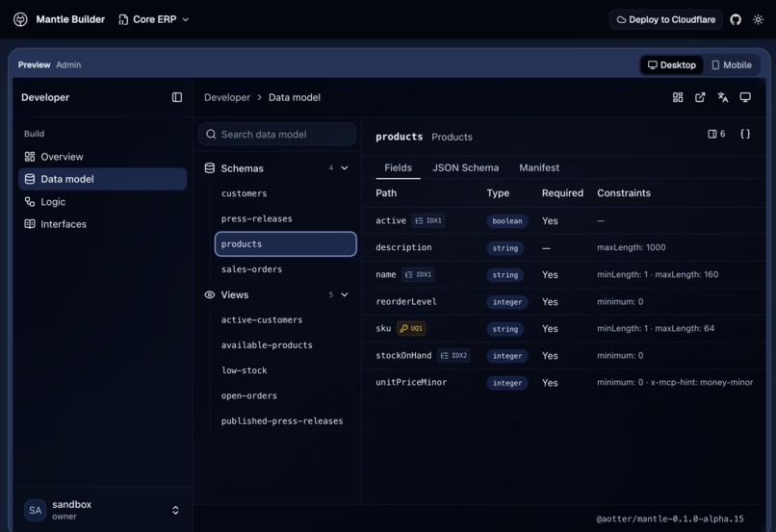The width and height of the screenshot is (776, 532).
Task: Open the Logic section
Action: 102,202
